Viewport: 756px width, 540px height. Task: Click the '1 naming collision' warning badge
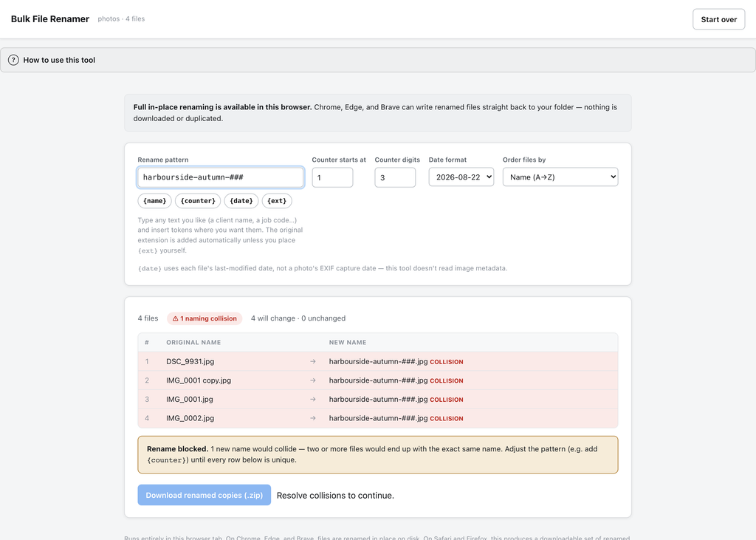pos(205,318)
